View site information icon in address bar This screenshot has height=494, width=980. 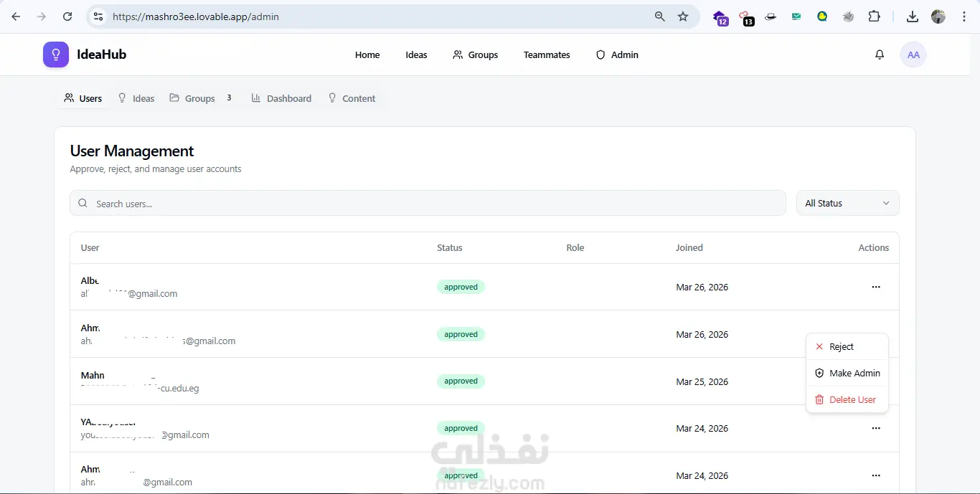[98, 16]
